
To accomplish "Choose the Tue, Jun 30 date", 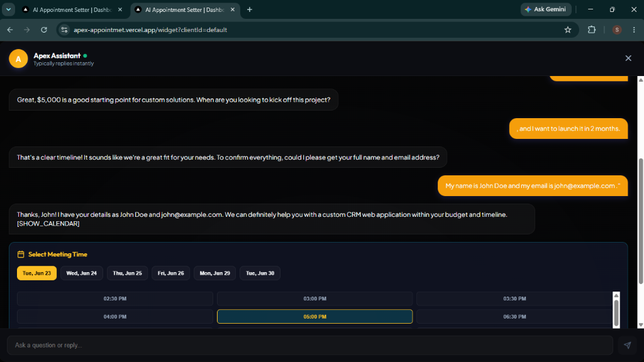I will [260, 273].
